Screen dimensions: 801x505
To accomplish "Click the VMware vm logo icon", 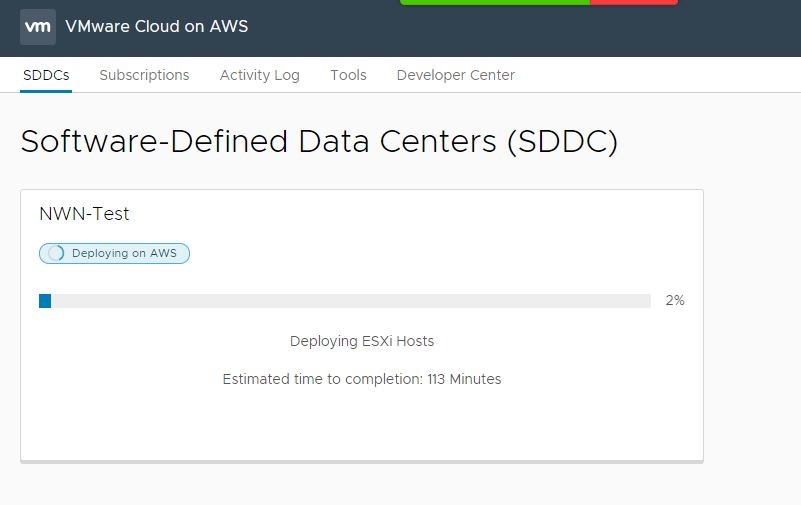I will tap(38, 27).
